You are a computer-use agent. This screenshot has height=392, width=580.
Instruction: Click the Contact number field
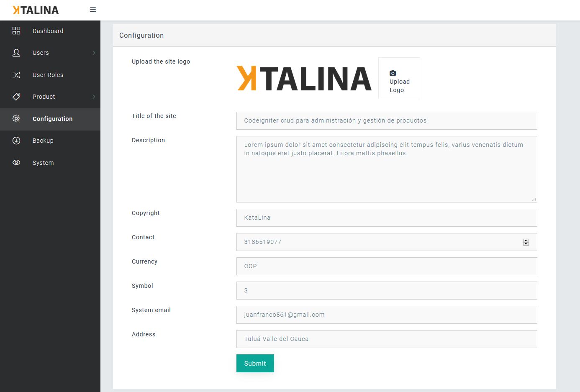387,242
